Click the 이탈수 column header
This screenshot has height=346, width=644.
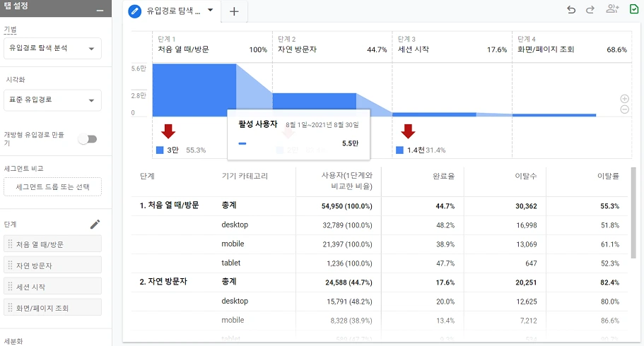pyautogui.click(x=526, y=176)
